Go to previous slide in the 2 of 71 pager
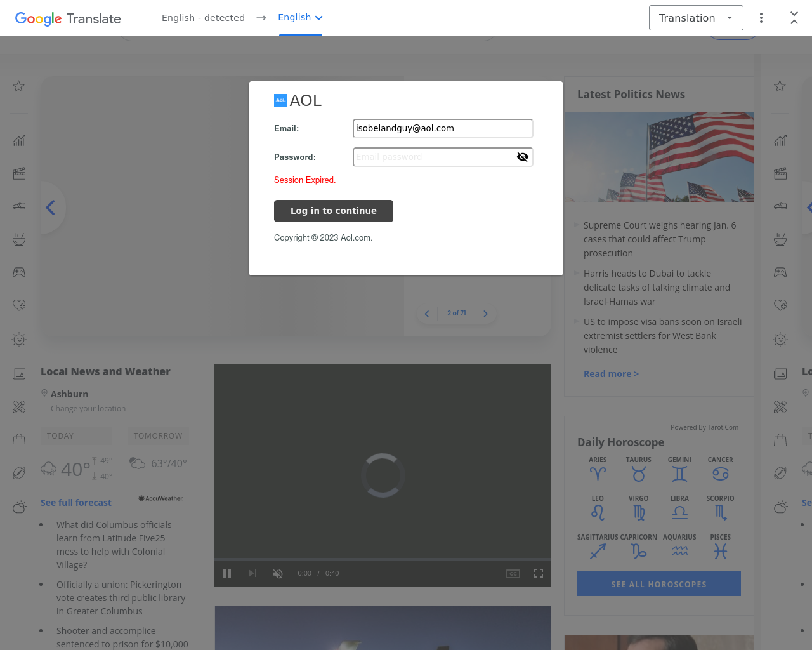This screenshot has width=812, height=650. tap(427, 314)
